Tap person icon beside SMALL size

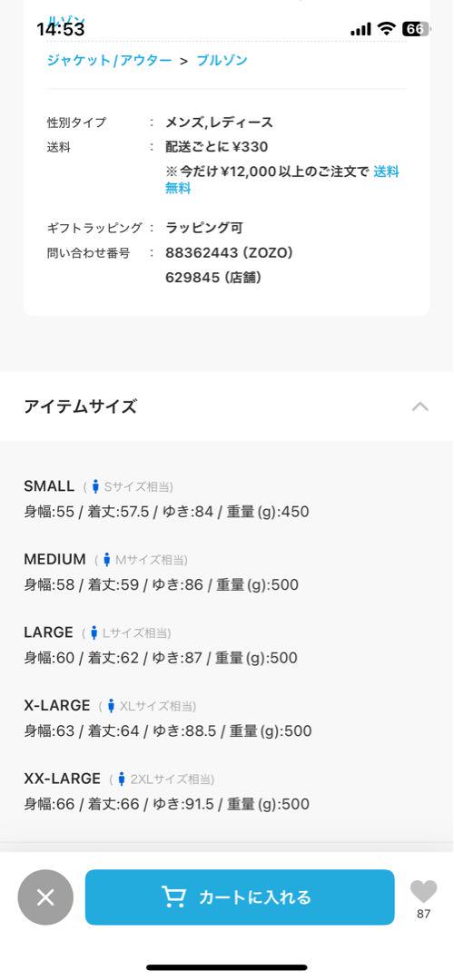[x=95, y=486]
